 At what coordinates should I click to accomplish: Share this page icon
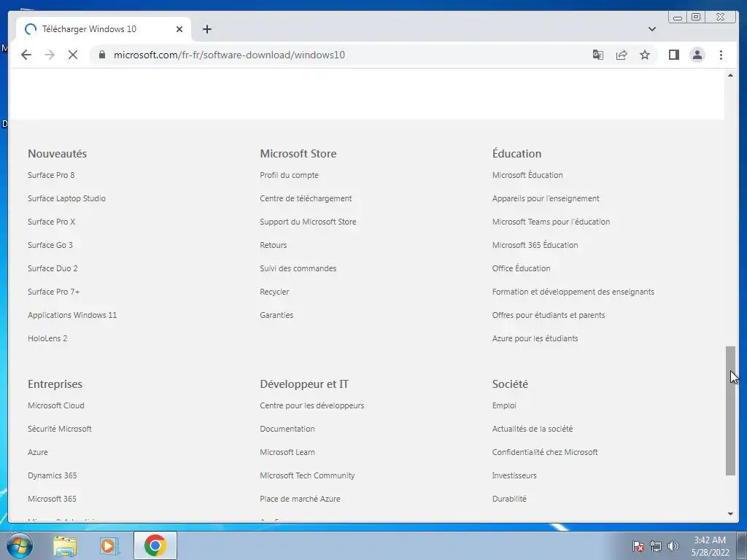(622, 55)
